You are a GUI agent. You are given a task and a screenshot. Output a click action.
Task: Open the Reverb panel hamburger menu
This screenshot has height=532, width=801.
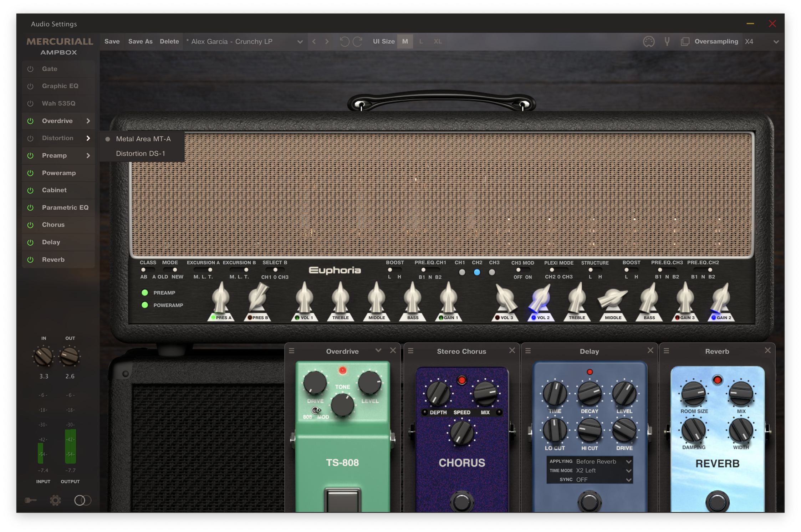(666, 351)
